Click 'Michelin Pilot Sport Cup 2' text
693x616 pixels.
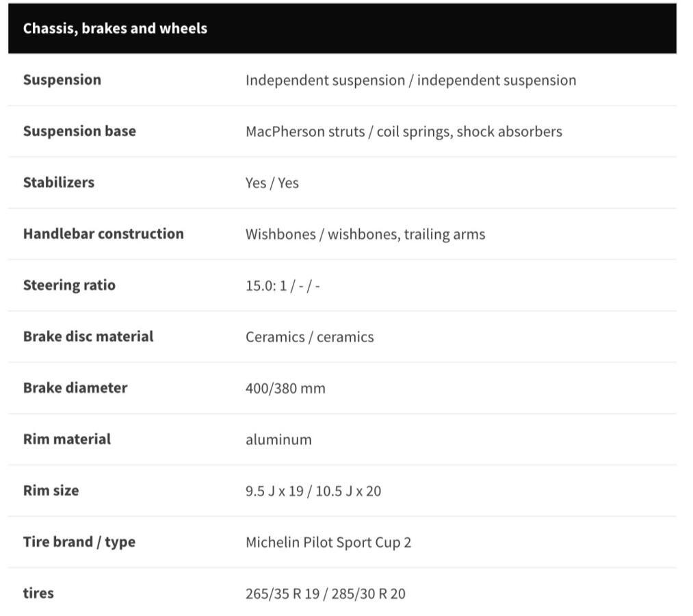(x=328, y=543)
